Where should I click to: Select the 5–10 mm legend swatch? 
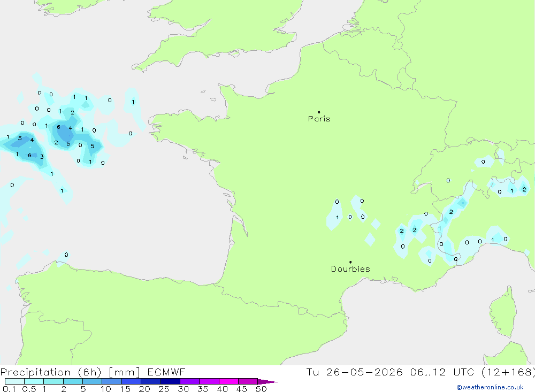pos(93,381)
